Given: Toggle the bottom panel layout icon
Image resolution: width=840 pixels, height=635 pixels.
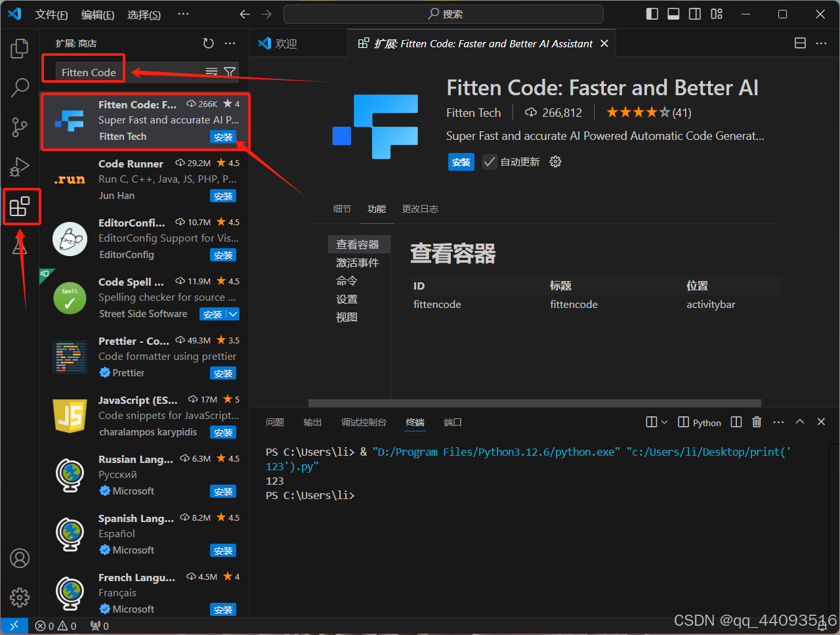Looking at the screenshot, I should coord(673,14).
